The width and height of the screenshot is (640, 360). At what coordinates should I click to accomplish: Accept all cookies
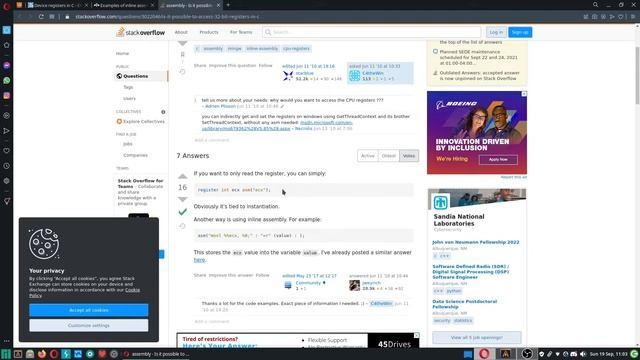(x=89, y=310)
